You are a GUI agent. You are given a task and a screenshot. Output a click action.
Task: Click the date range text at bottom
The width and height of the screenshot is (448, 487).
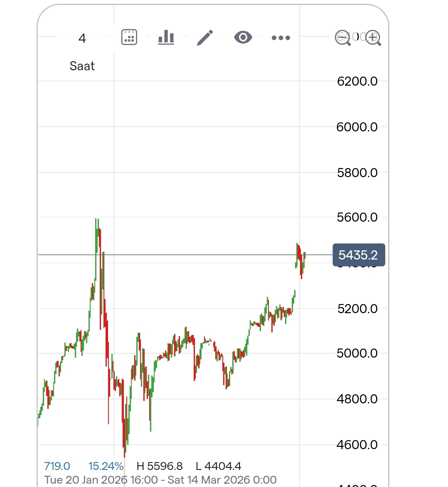click(x=160, y=480)
